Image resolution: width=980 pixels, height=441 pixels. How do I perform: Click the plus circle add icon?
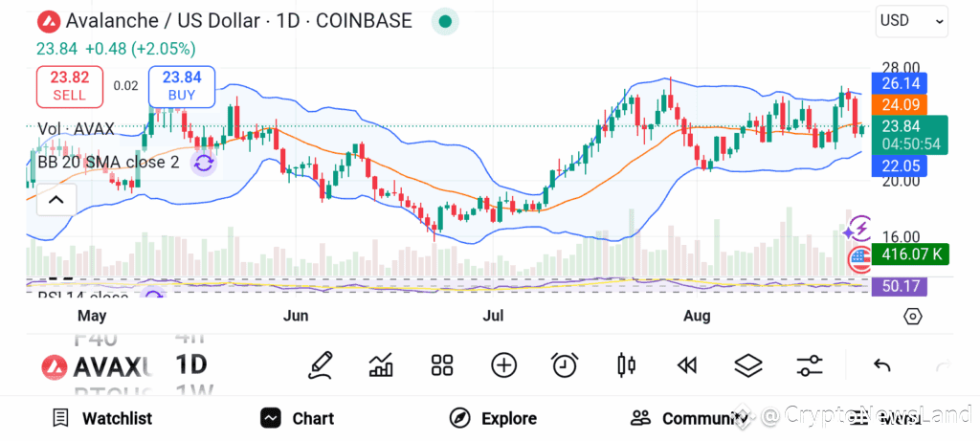[503, 365]
